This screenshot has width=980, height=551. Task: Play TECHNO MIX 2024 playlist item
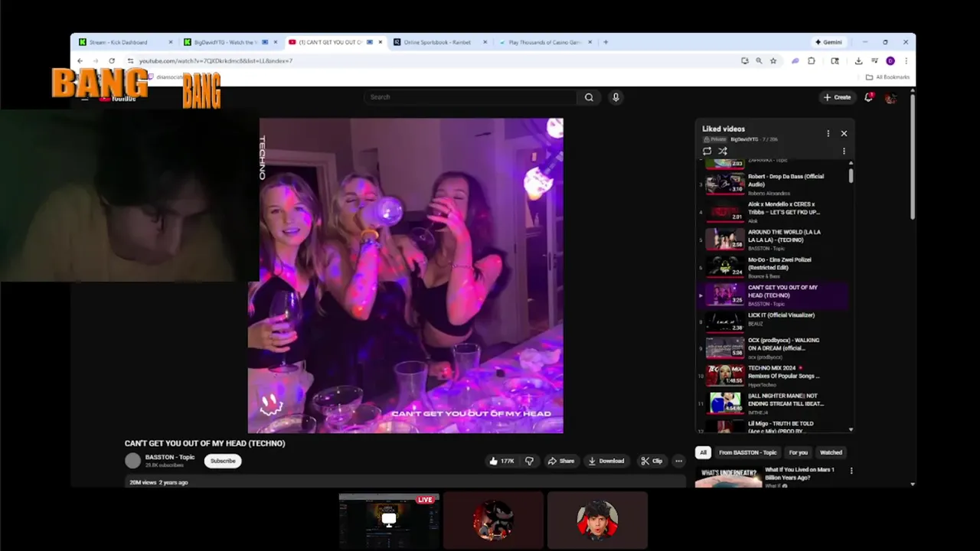click(773, 376)
